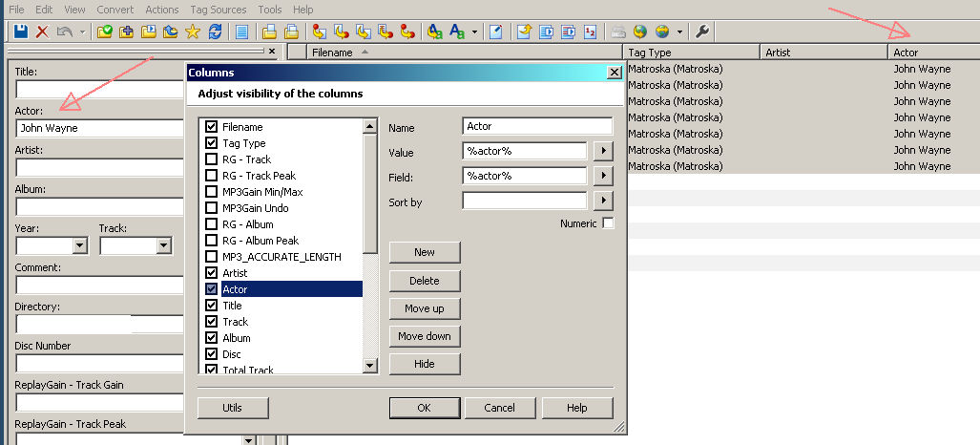Click the blue Refresh arrows icon
980x445 pixels.
[215, 32]
